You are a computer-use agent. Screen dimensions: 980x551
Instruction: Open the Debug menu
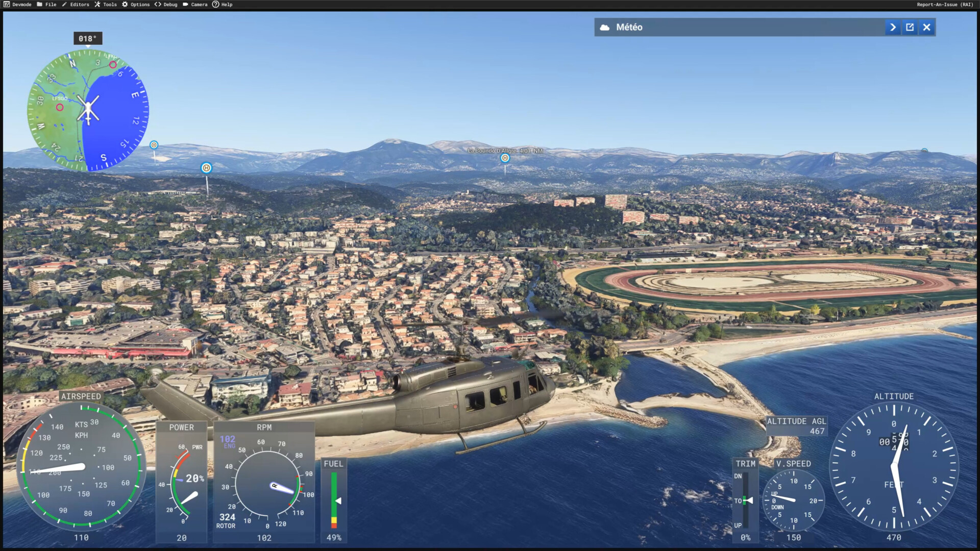click(166, 5)
